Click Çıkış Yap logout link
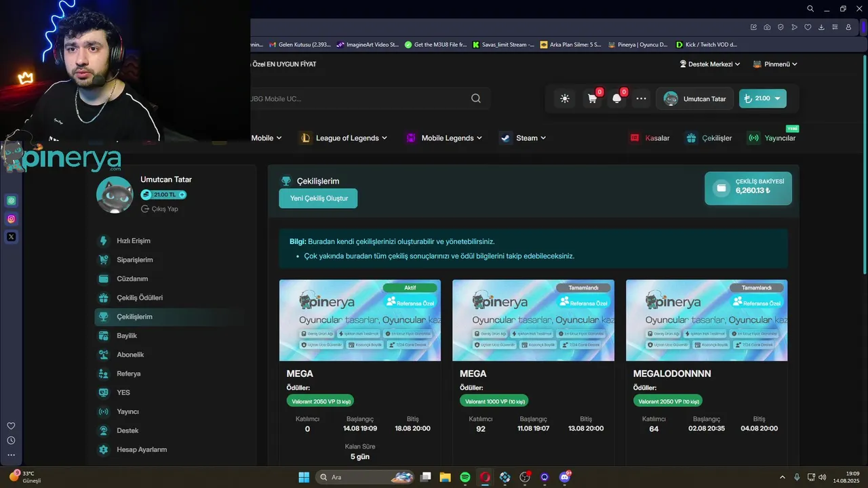This screenshot has height=488, width=868. (x=159, y=209)
